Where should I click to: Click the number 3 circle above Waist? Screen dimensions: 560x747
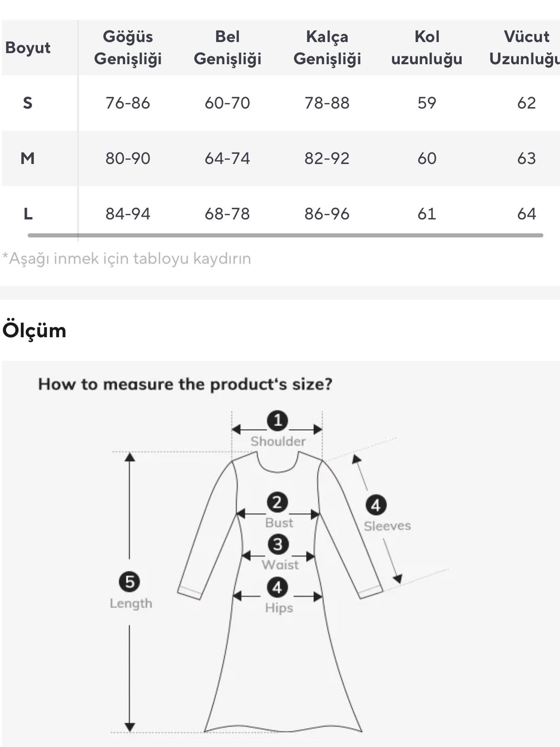pos(277,544)
